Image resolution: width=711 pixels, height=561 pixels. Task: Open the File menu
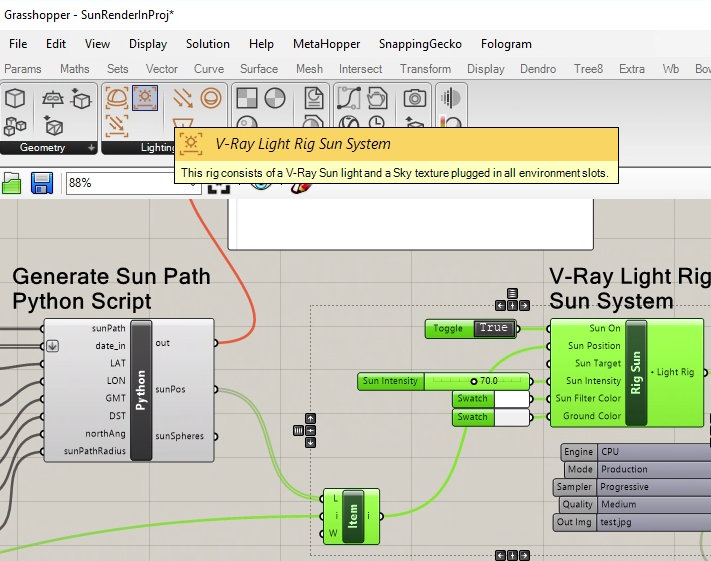click(x=18, y=44)
